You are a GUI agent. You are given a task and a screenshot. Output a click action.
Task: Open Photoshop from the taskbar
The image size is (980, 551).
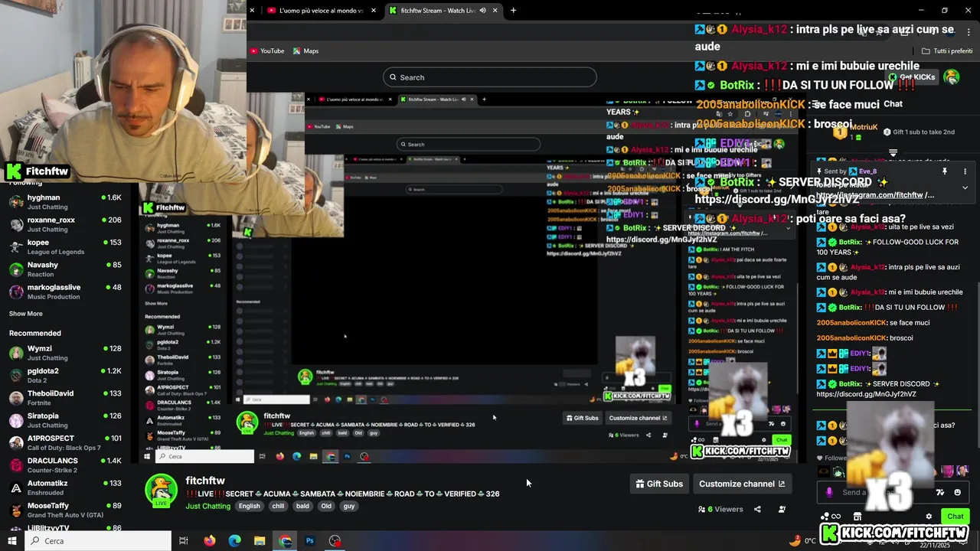pyautogui.click(x=310, y=541)
